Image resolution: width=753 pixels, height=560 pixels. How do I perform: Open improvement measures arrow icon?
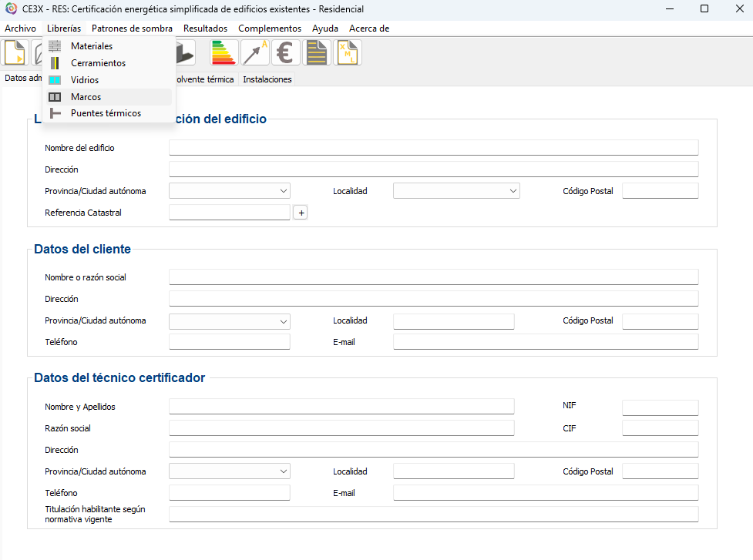[x=255, y=52]
